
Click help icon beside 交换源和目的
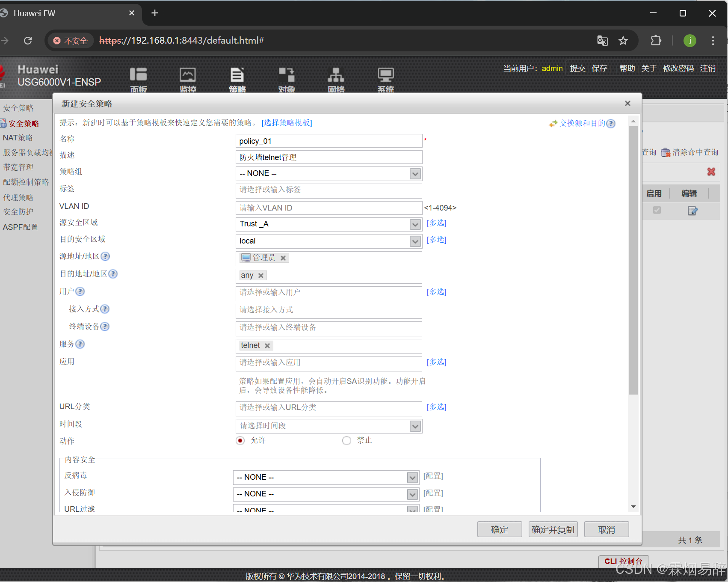point(611,124)
